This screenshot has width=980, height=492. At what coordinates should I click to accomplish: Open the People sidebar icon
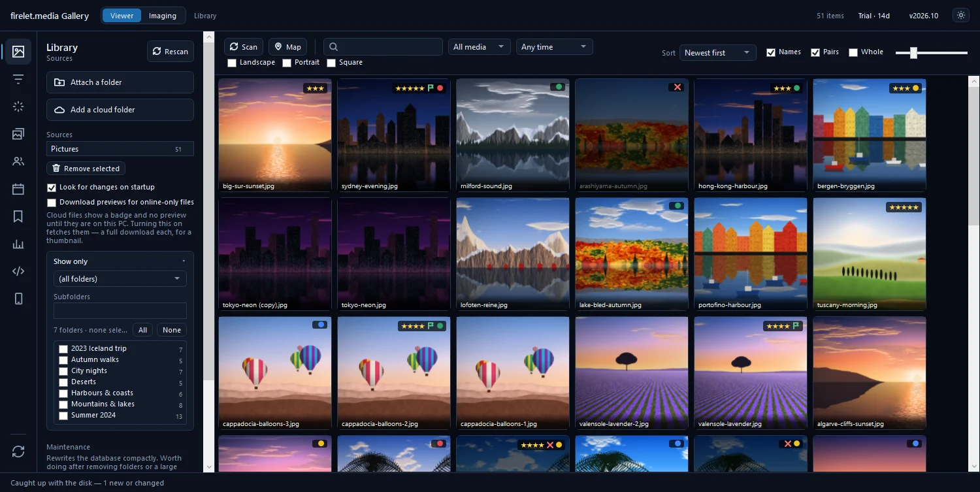pos(18,161)
